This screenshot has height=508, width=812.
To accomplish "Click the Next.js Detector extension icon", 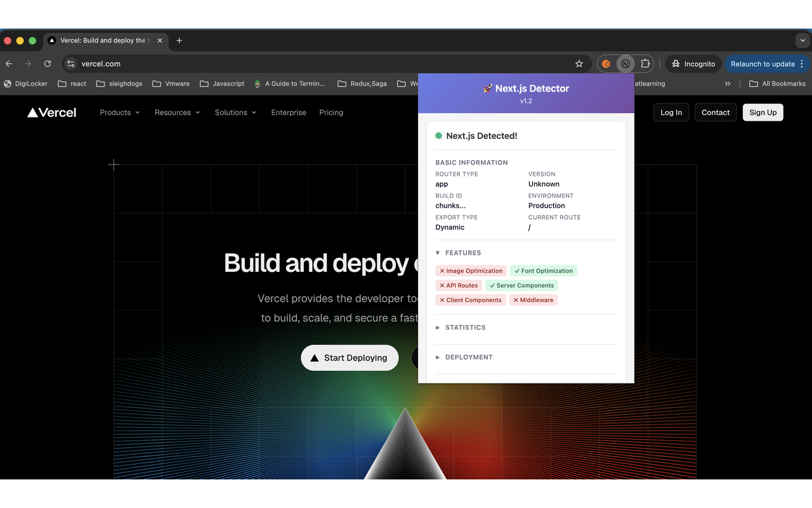I will pos(625,63).
